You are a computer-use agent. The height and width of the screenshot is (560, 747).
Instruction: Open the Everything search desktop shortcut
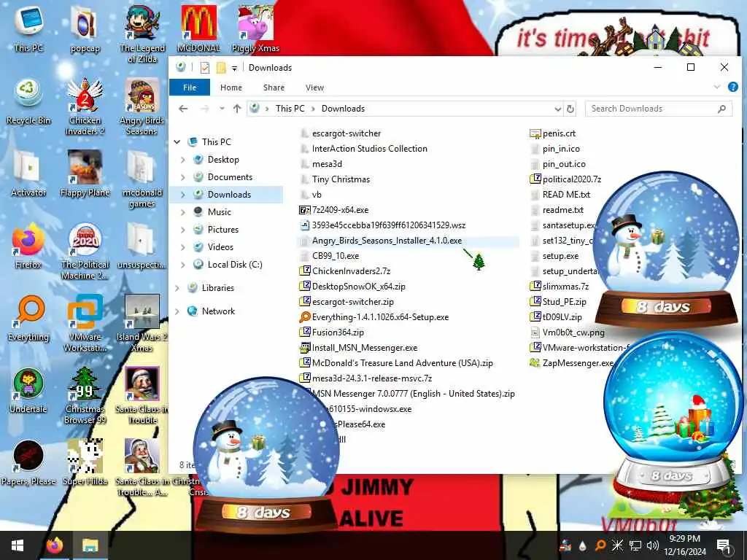click(x=28, y=318)
